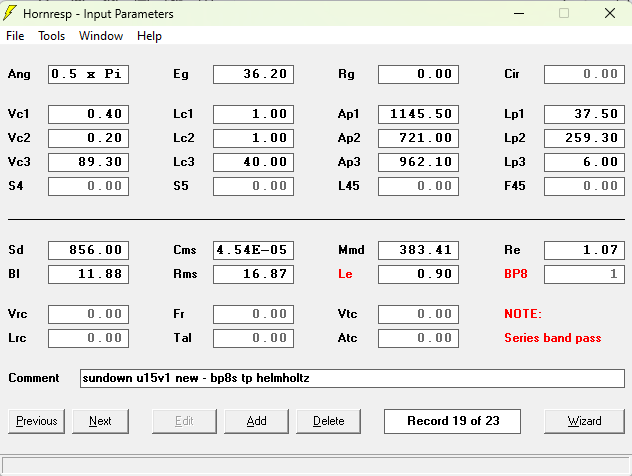The height and width of the screenshot is (476, 632).
Task: Click the Comment label
Action: pyautogui.click(x=34, y=378)
